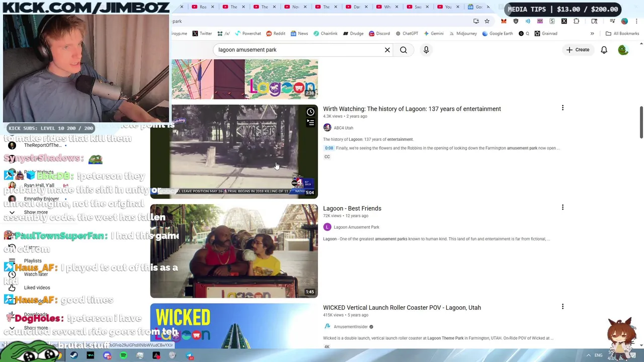Screen dimensions: 644x362
Task: Visit the ABC4 Utah channel
Action: point(343,128)
